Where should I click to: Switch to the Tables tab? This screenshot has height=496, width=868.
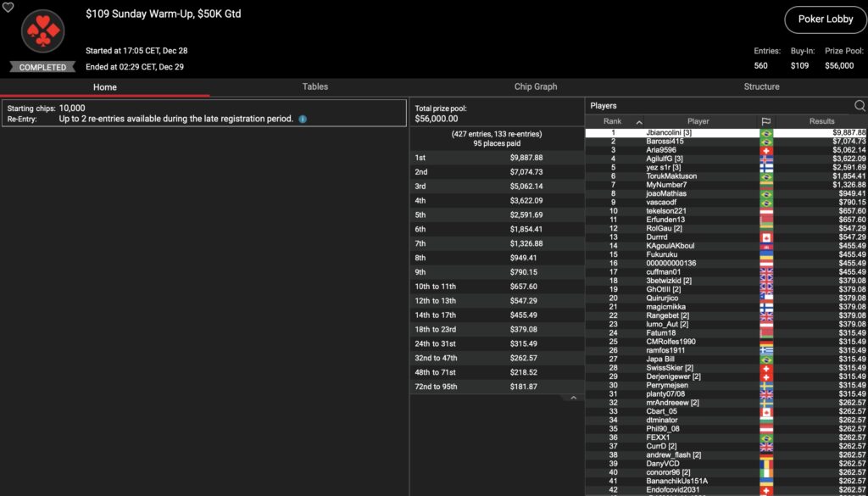(x=315, y=86)
